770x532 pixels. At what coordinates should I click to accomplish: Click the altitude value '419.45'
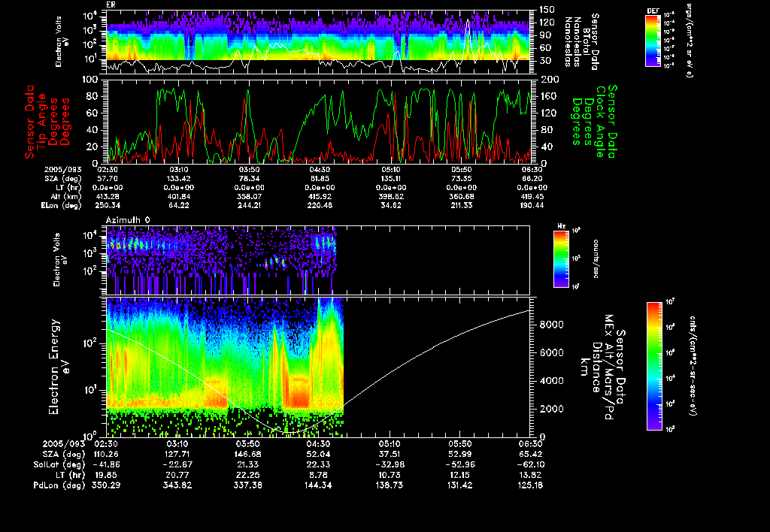[532, 196]
